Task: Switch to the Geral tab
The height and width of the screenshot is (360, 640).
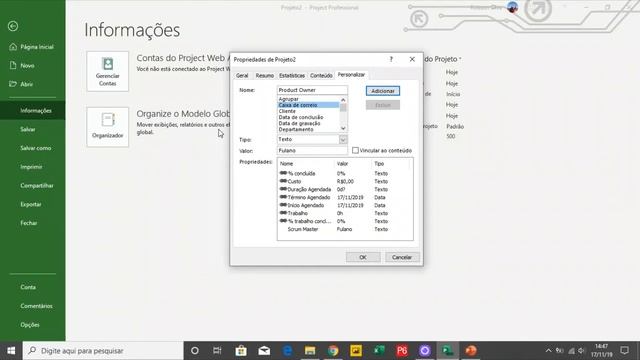Action: coord(242,76)
